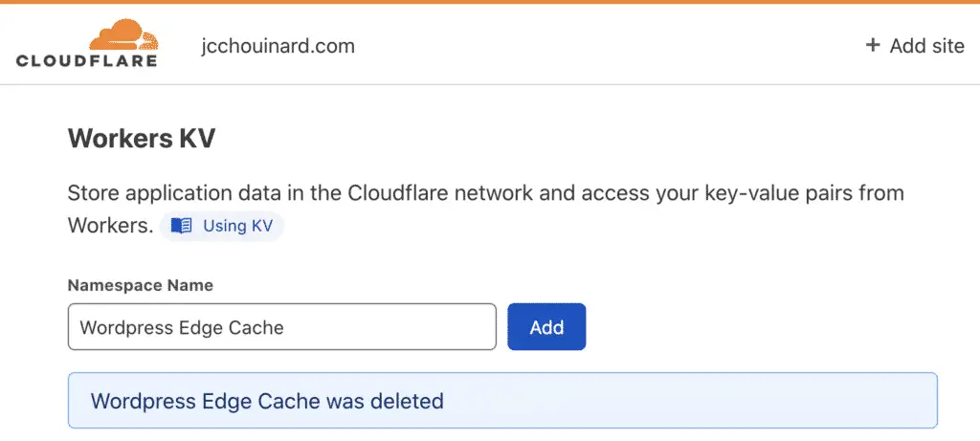Click the 'Wordpress Edge Cache was deleted' notification
980x441 pixels.
click(502, 401)
